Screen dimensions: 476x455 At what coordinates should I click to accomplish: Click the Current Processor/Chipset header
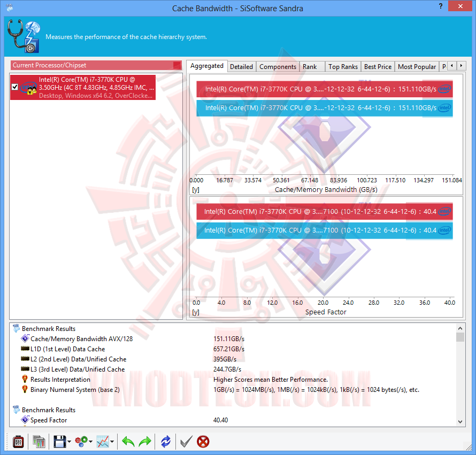96,65
